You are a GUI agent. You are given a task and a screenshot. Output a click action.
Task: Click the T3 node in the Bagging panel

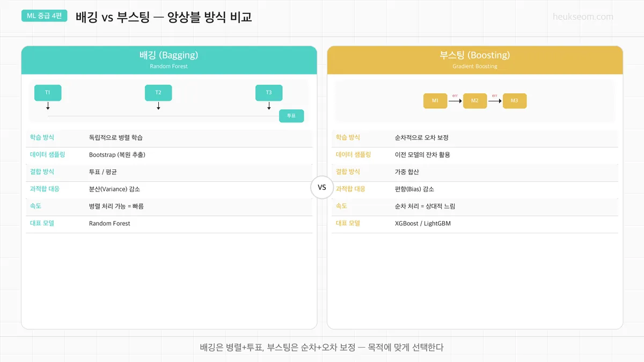click(268, 92)
